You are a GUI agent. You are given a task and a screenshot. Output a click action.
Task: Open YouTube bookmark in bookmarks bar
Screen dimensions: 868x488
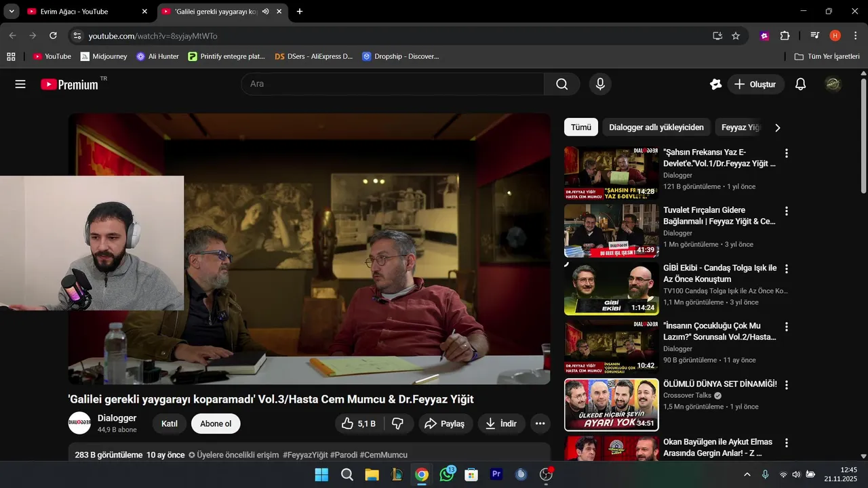coord(52,56)
